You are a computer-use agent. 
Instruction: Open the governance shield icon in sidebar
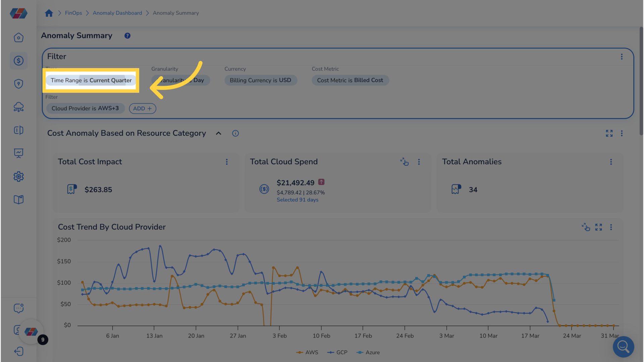[x=18, y=84]
